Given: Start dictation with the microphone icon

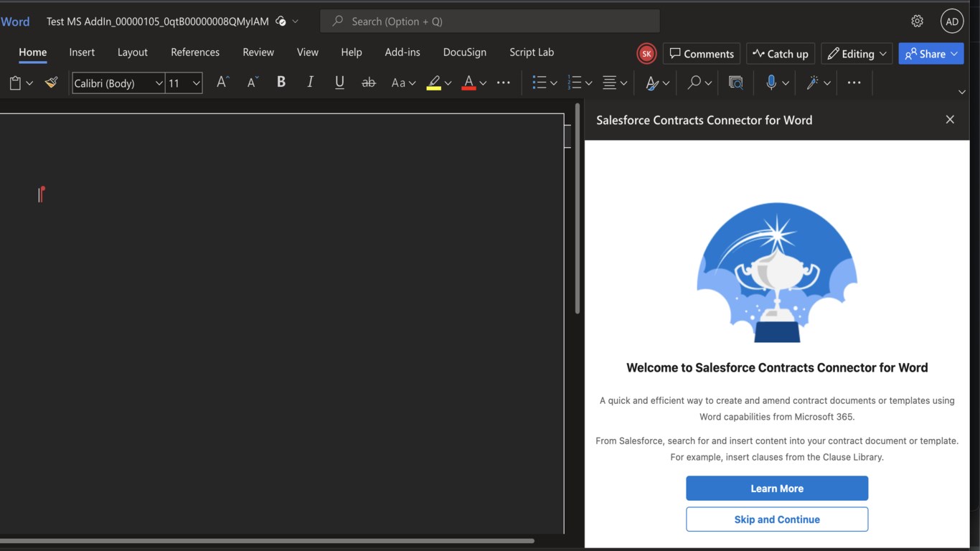Looking at the screenshot, I should tap(771, 83).
